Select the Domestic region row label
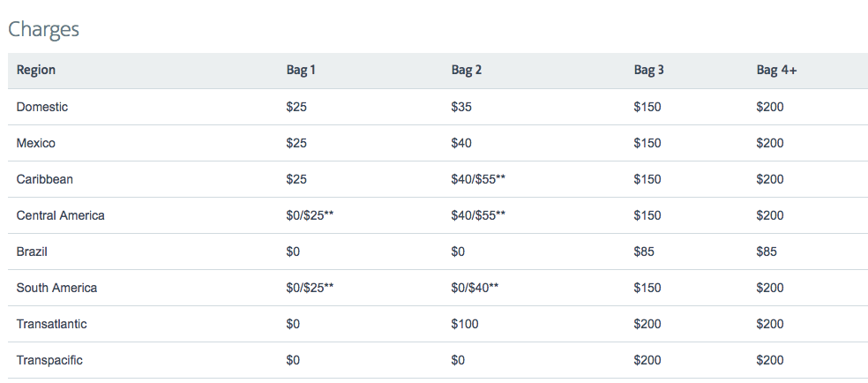 pyautogui.click(x=42, y=107)
